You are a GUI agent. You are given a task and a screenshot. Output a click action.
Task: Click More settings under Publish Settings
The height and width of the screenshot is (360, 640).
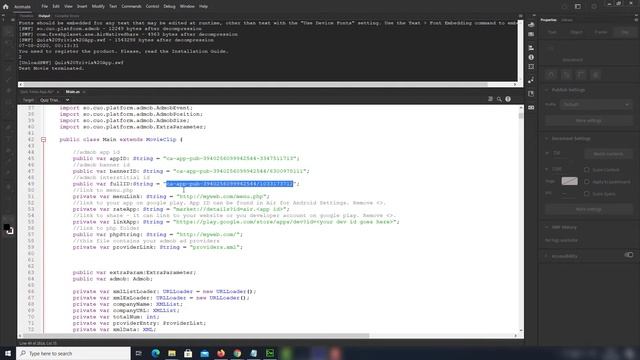(589, 121)
